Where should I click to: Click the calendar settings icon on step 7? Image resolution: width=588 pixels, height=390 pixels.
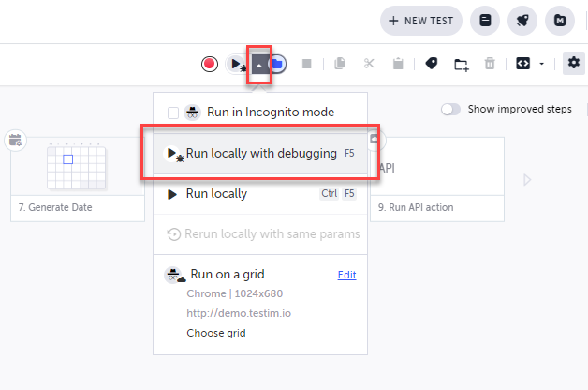[x=15, y=141]
